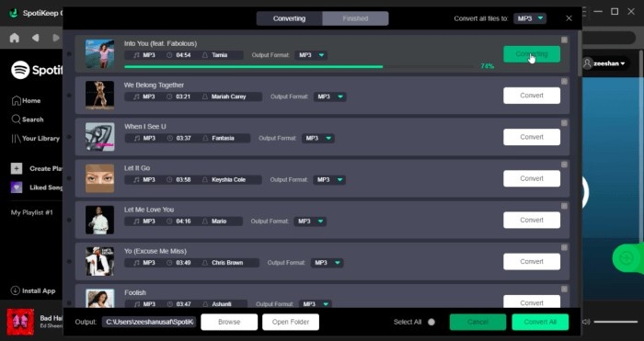Open the zeeshan user account dropdown

pyautogui.click(x=605, y=63)
